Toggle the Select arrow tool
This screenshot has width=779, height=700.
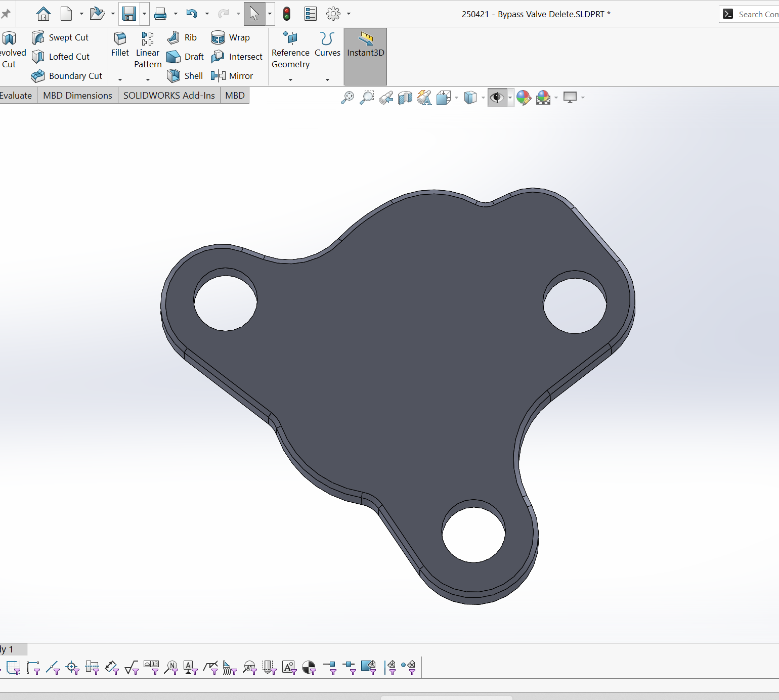(254, 14)
